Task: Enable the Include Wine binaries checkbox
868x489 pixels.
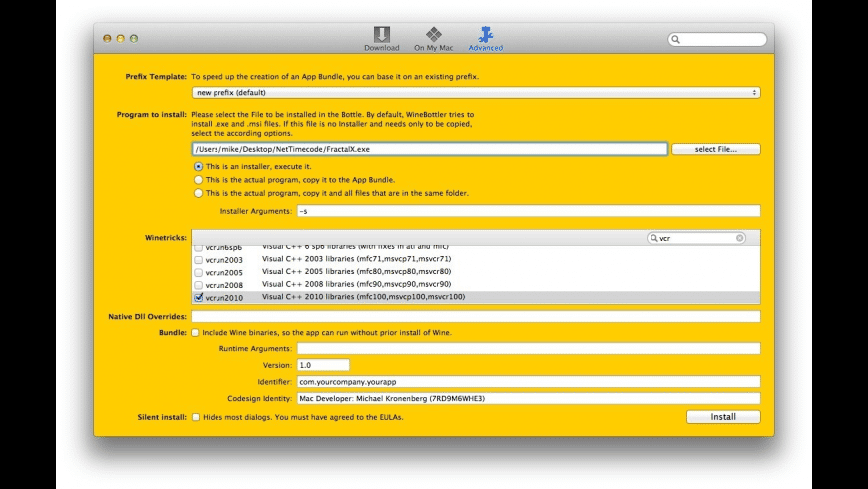Action: click(196, 332)
